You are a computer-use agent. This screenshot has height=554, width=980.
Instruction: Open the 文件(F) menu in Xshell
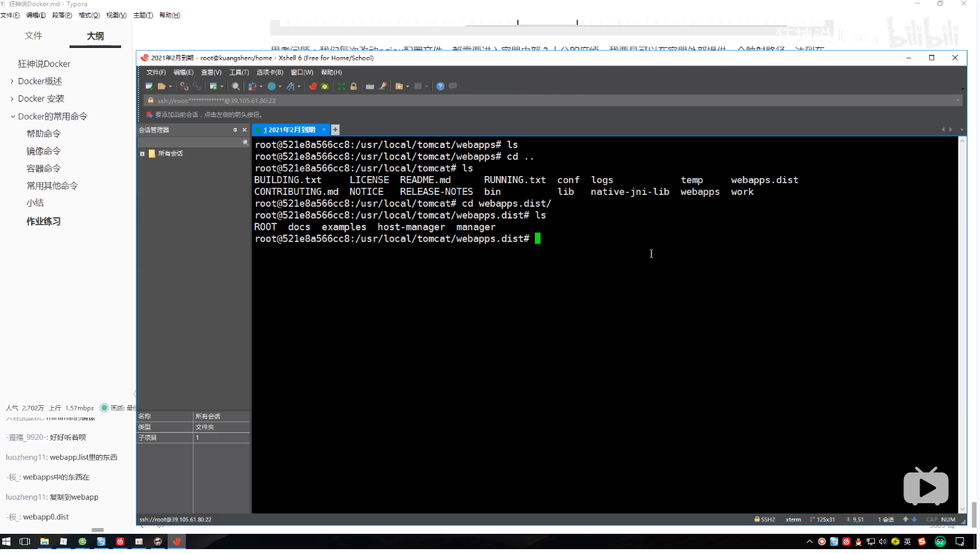[156, 72]
